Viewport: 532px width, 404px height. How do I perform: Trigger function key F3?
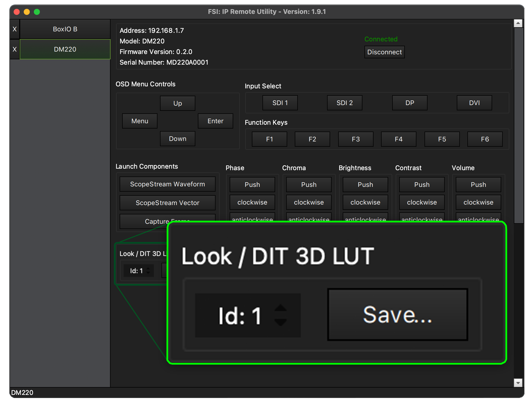coord(355,139)
